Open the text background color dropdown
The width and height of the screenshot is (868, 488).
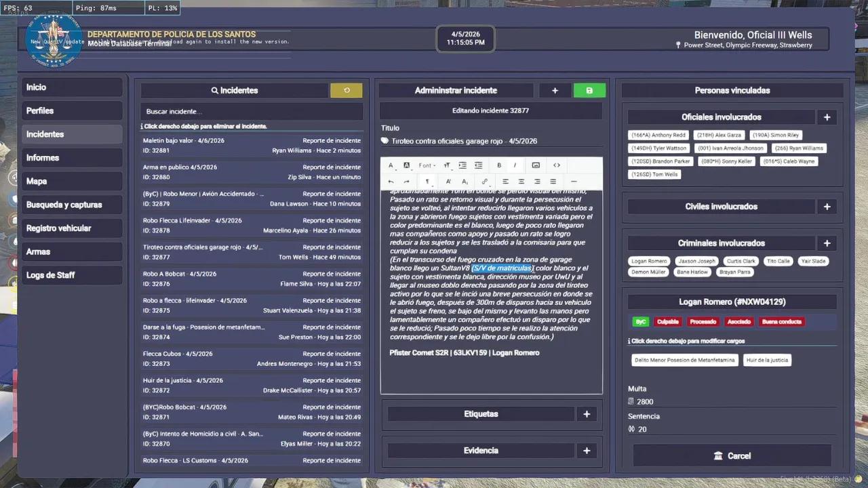click(407, 165)
